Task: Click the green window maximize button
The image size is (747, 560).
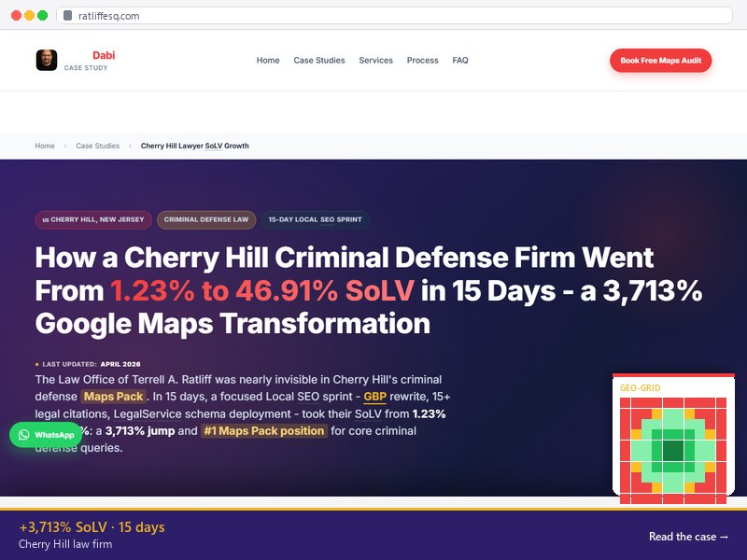Action: click(x=42, y=15)
